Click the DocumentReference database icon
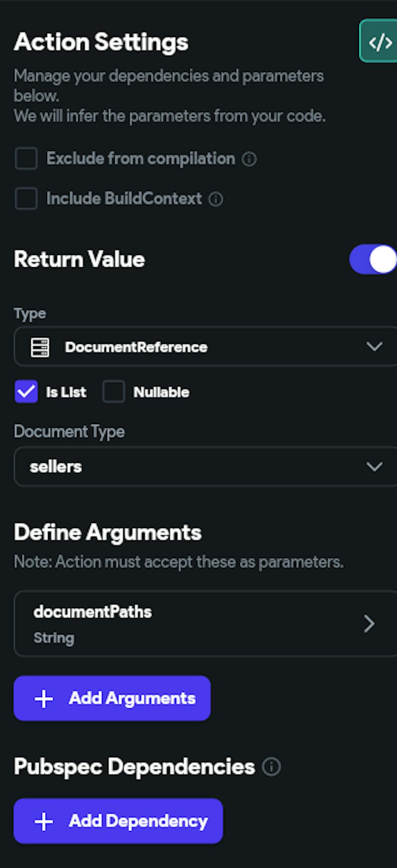The height and width of the screenshot is (868, 397). pyautogui.click(x=40, y=347)
